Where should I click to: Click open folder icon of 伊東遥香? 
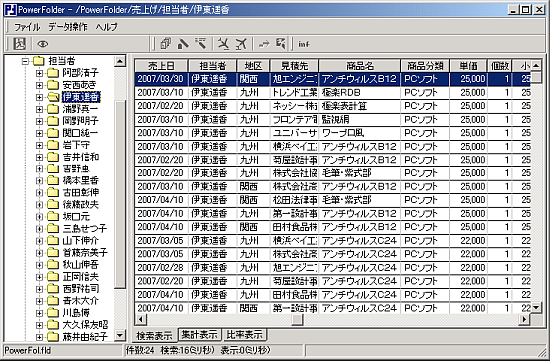[x=53, y=97]
